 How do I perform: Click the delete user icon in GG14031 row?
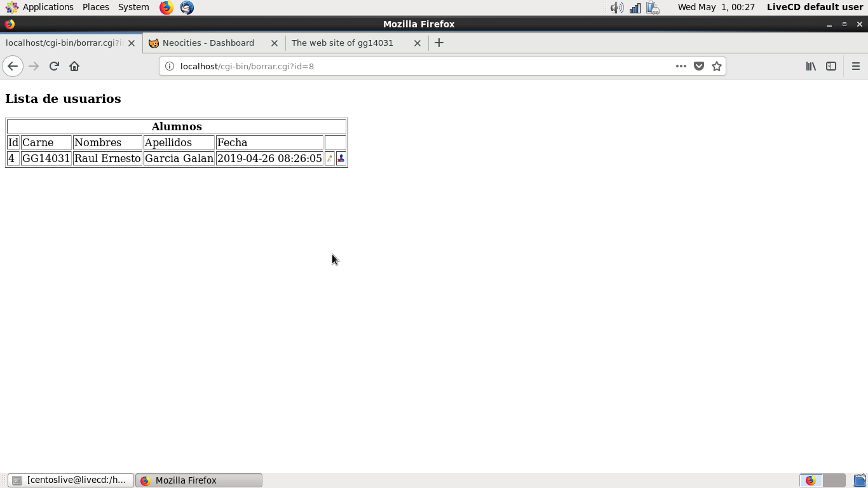point(341,159)
